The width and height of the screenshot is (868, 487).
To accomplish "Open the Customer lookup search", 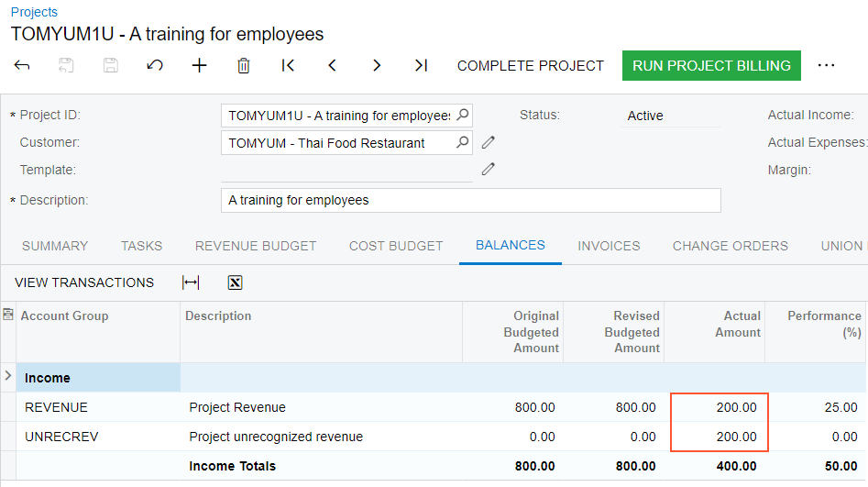I will coord(463,142).
